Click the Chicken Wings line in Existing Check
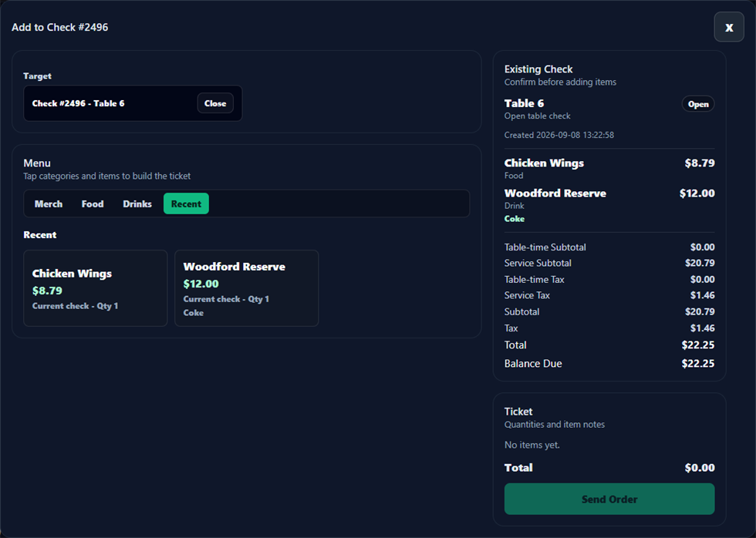 click(x=609, y=169)
